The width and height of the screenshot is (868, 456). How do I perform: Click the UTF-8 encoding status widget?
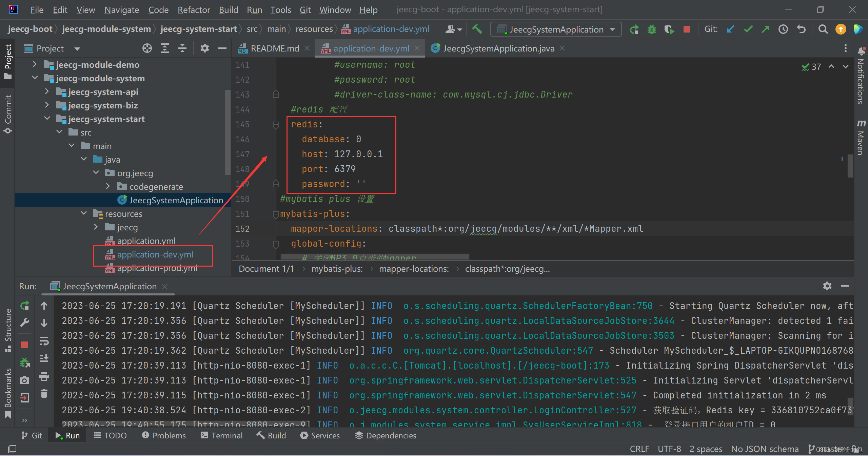pyautogui.click(x=669, y=449)
